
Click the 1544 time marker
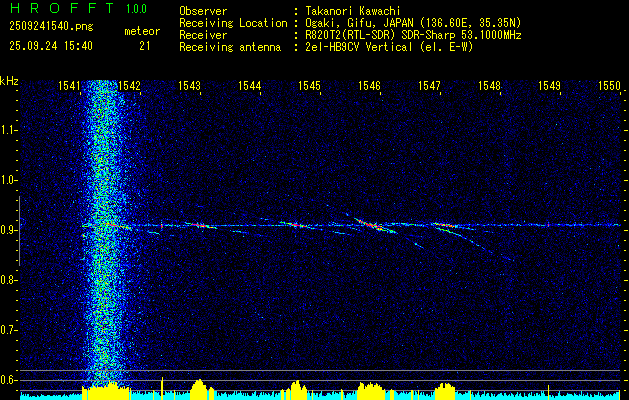click(x=250, y=86)
